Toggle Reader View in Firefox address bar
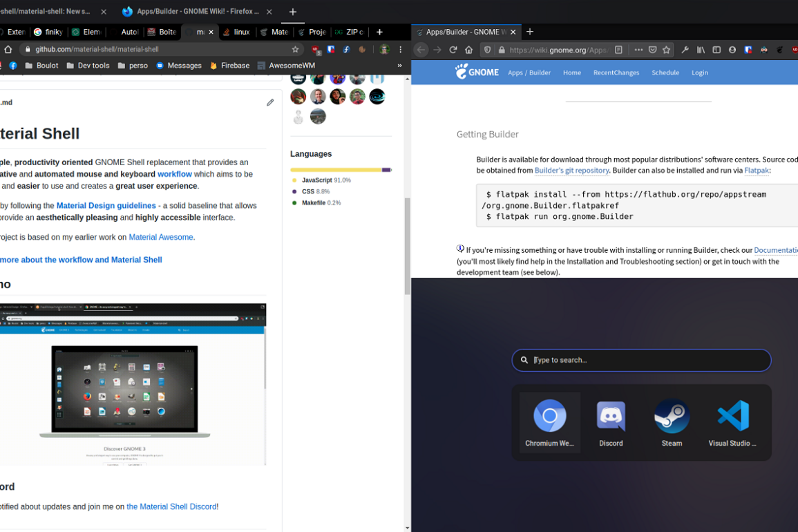This screenshot has height=532, width=798. pos(618,50)
